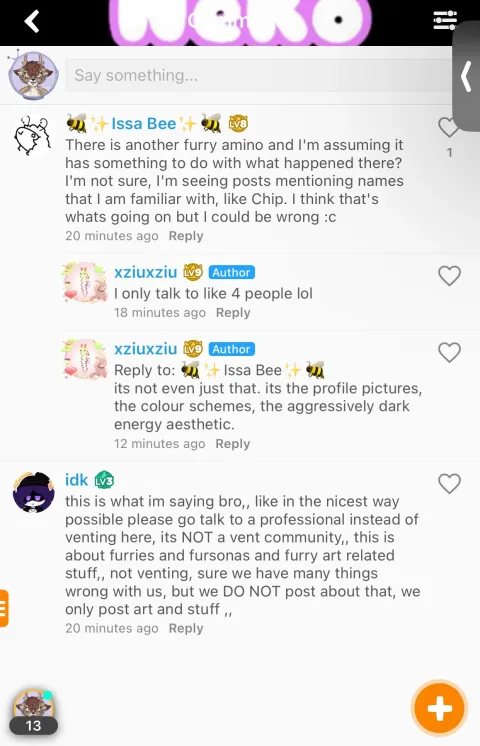Viewport: 480px width, 746px height.
Task: Tap the Author badge on the second xziuxziu reply
Action: tap(231, 349)
